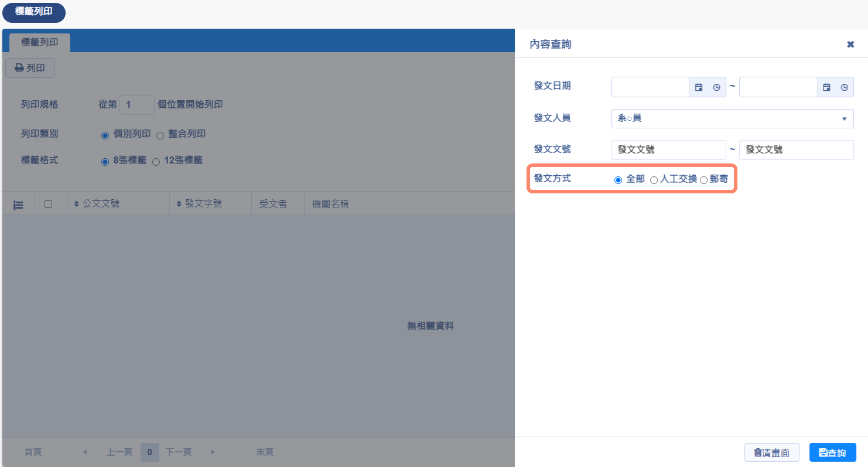Select the 郵寄 radio option
868x467 pixels.
tap(704, 180)
